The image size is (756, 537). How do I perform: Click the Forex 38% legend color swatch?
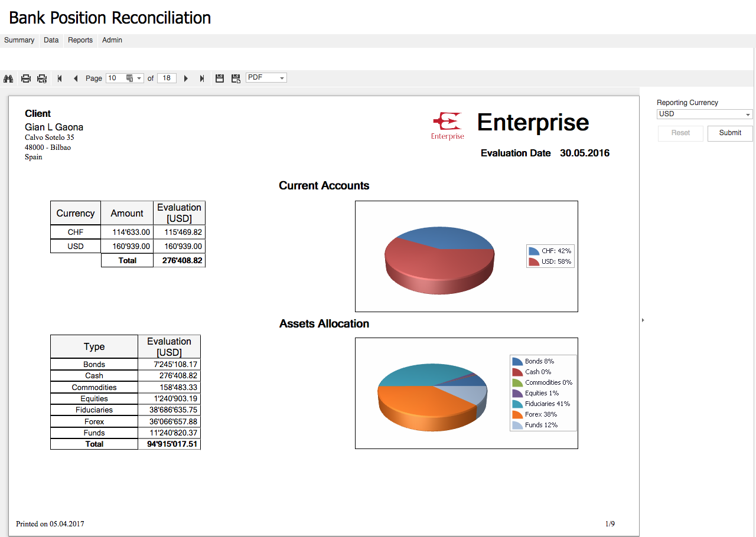[x=517, y=415]
